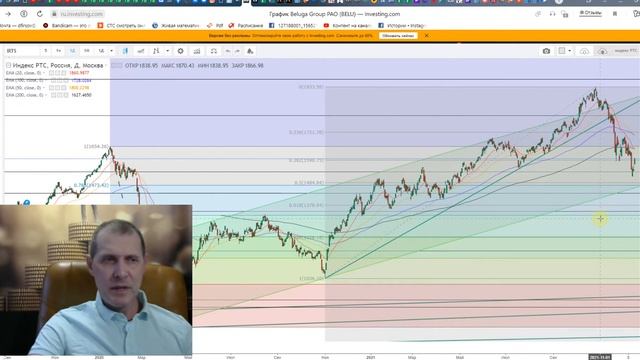
Task: Remove the EMA 20 indicator
Action: [x=64, y=73]
